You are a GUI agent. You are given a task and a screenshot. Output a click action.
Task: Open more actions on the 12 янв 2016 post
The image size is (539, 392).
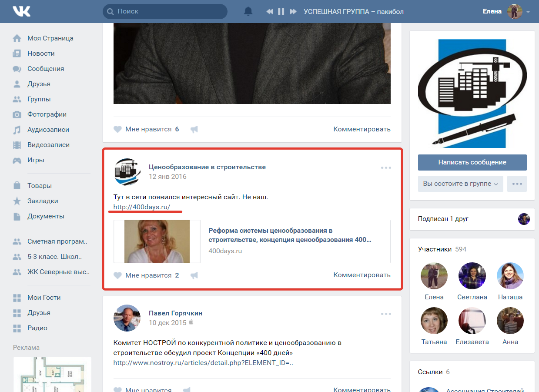pos(386,168)
